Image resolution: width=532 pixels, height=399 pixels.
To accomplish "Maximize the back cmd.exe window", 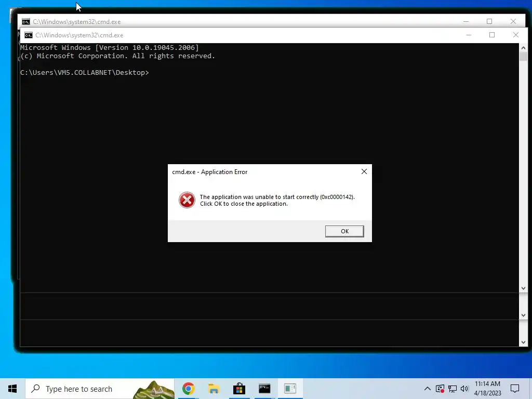I will click(x=489, y=21).
